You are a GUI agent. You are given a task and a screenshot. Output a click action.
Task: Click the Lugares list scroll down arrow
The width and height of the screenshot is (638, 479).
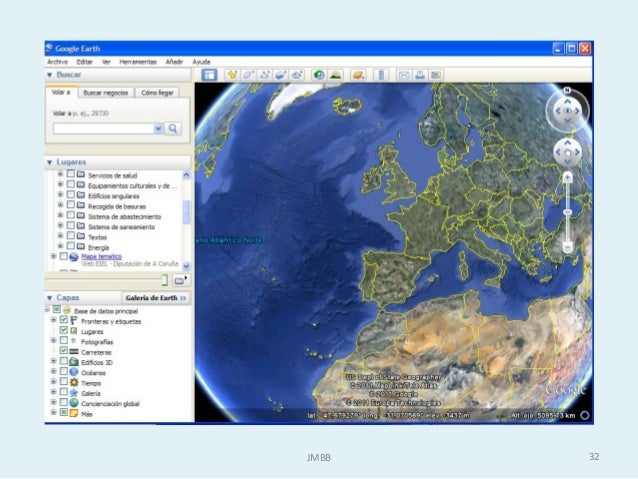click(x=186, y=266)
